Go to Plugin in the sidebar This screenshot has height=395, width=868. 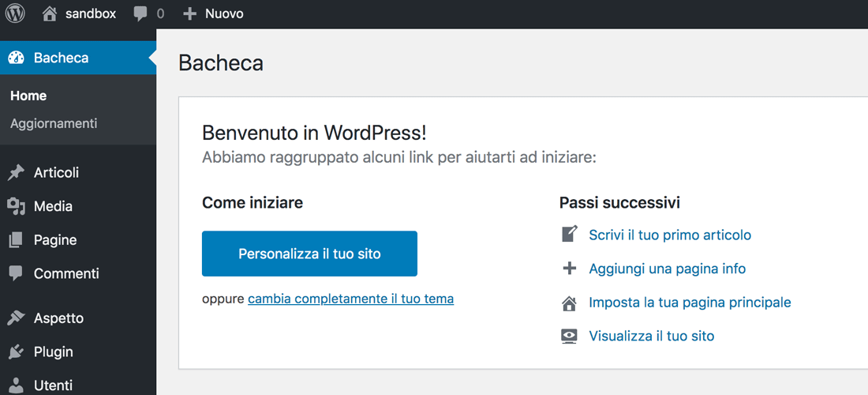pyautogui.click(x=53, y=352)
